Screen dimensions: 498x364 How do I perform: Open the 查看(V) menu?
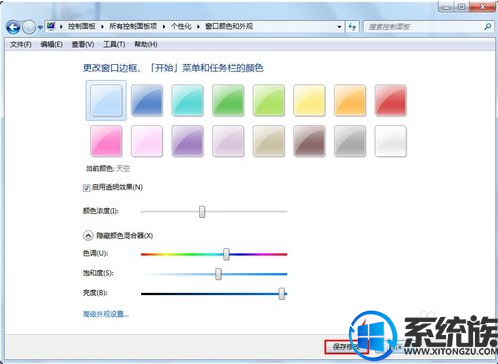coord(83,44)
